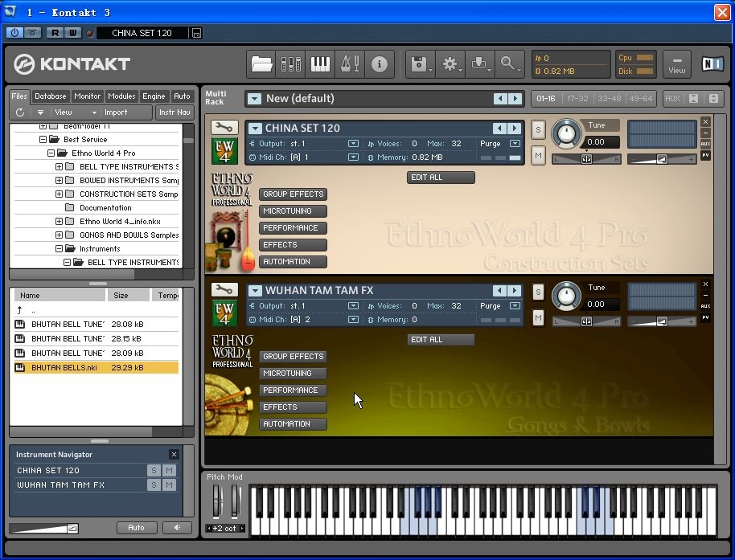Solo WUHAN TAM TAM FX in rack header
Image resolution: width=735 pixels, height=560 pixels.
pyautogui.click(x=538, y=292)
